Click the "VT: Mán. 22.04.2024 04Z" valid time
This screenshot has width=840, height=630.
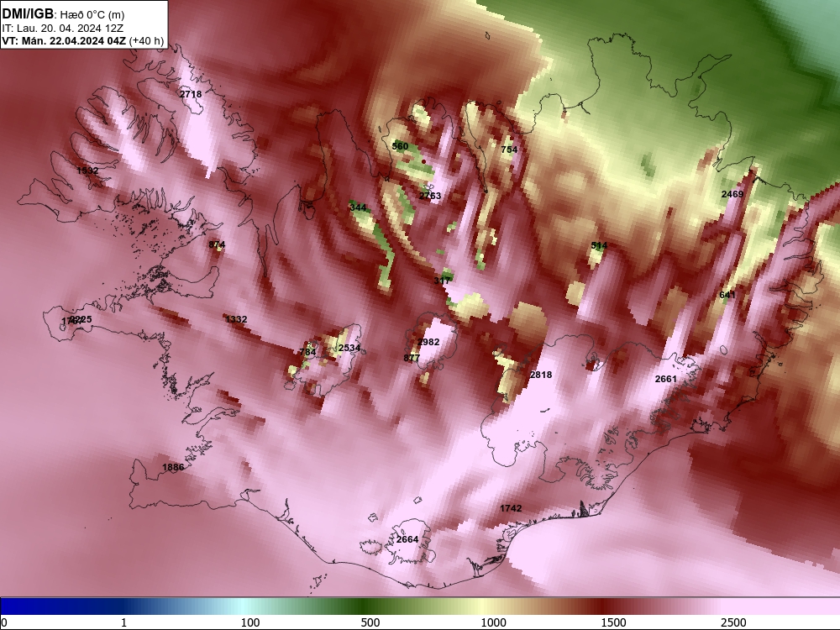65,40
